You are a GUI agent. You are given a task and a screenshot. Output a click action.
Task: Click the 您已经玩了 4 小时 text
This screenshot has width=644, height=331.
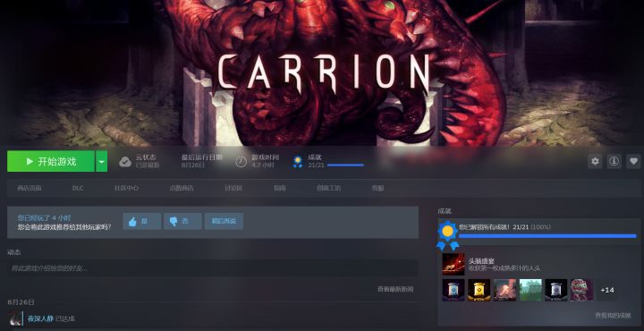coord(44,218)
